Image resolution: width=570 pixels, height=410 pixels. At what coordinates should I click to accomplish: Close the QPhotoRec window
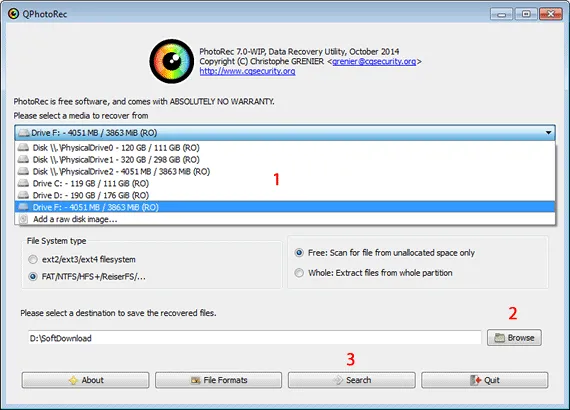click(x=551, y=14)
